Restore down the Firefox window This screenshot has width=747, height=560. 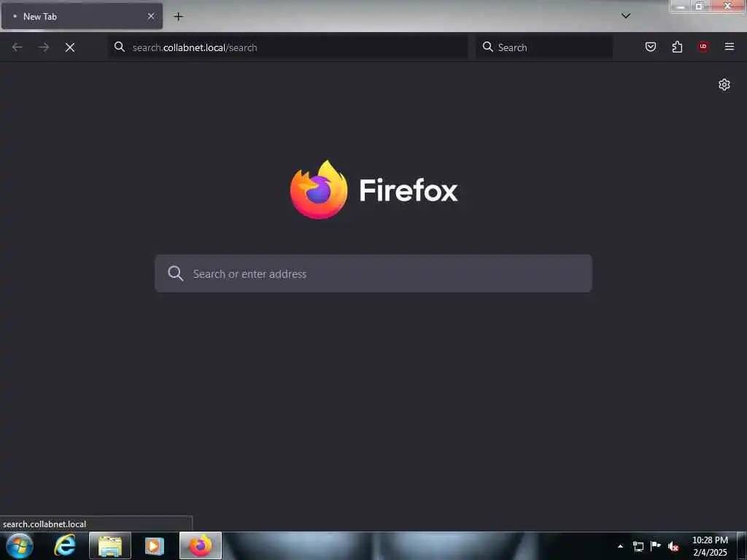[700, 6]
